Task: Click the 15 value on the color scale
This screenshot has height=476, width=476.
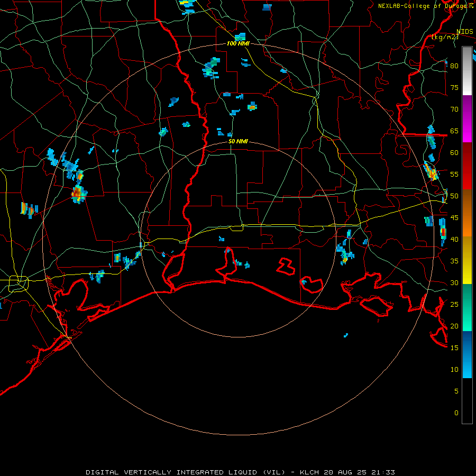Action: coord(454,348)
